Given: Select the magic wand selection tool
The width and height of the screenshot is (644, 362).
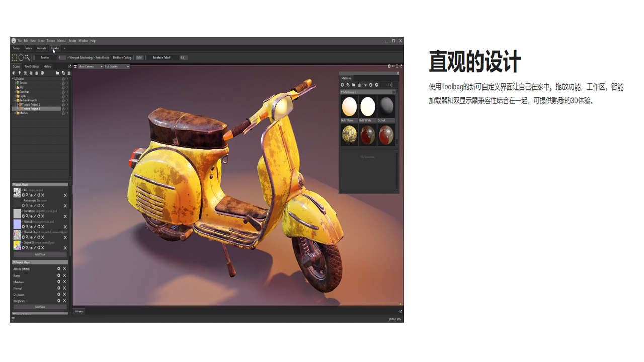Looking at the screenshot, I should pyautogui.click(x=28, y=57).
